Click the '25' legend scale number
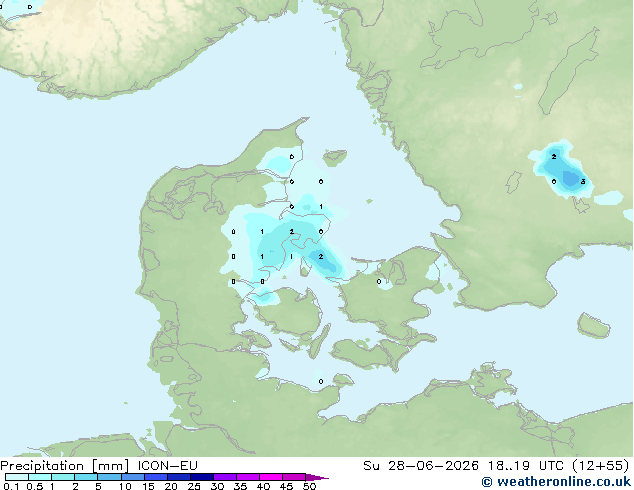Screen dimensions: 634x490 click(194, 486)
